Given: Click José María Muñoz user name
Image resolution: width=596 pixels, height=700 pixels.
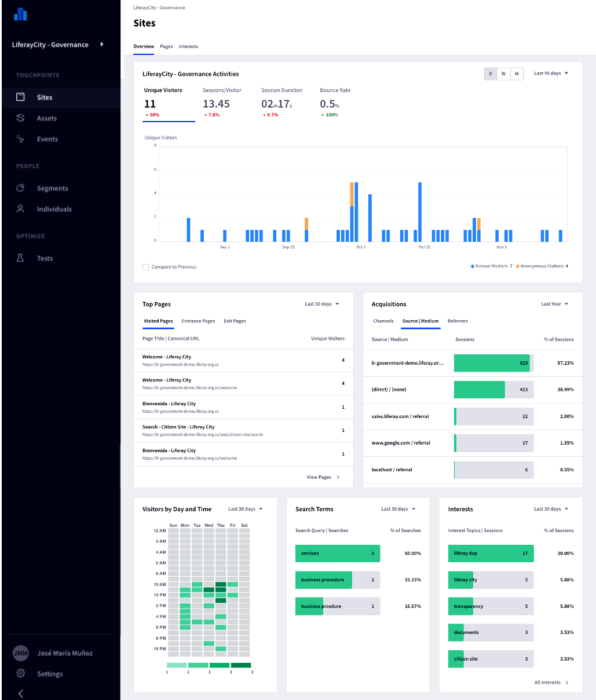Looking at the screenshot, I should pyautogui.click(x=65, y=653).
